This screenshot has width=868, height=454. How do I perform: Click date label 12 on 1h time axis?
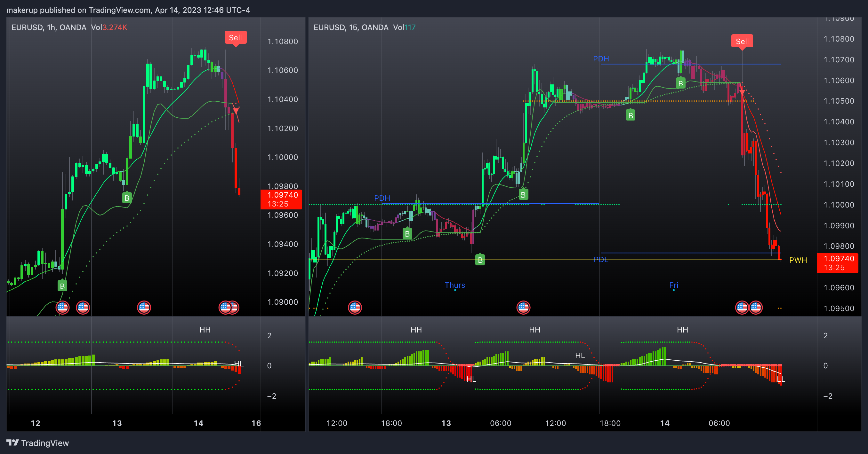tap(36, 423)
